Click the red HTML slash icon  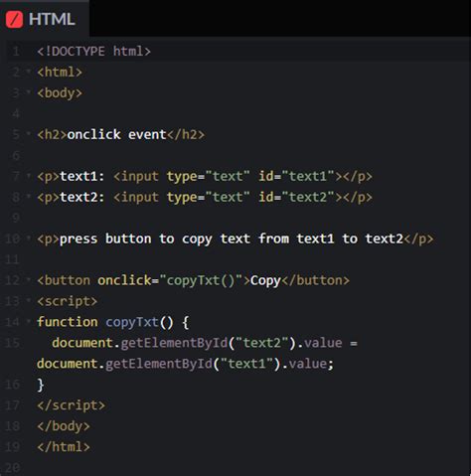tap(14, 19)
